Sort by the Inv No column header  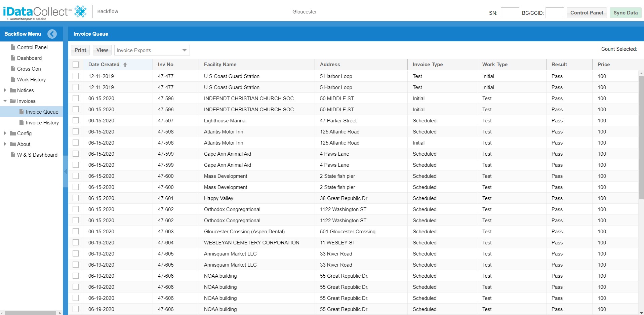coord(175,65)
